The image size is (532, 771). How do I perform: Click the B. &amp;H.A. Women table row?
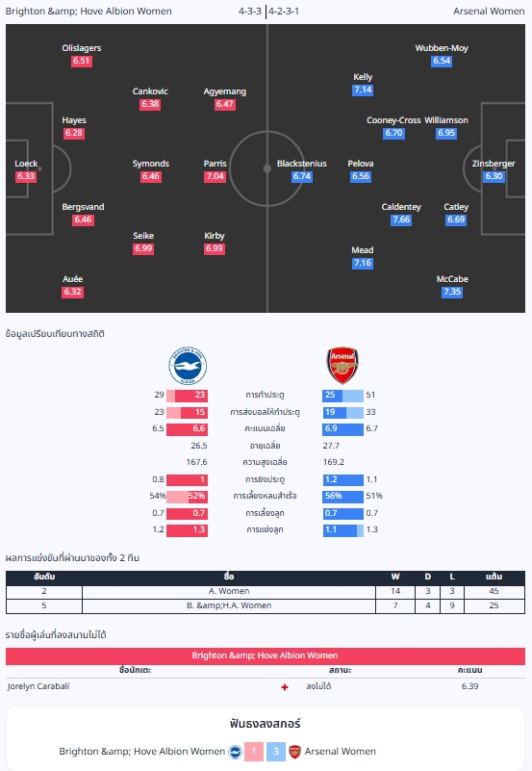tap(266, 605)
